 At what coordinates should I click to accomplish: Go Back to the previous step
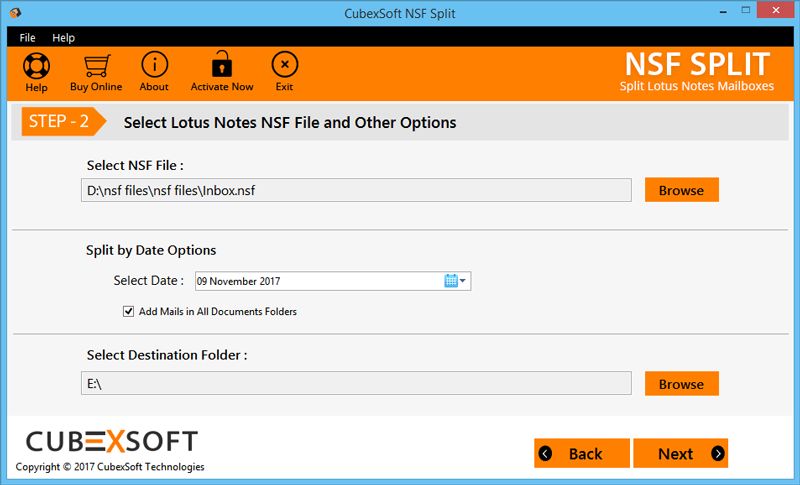[581, 453]
